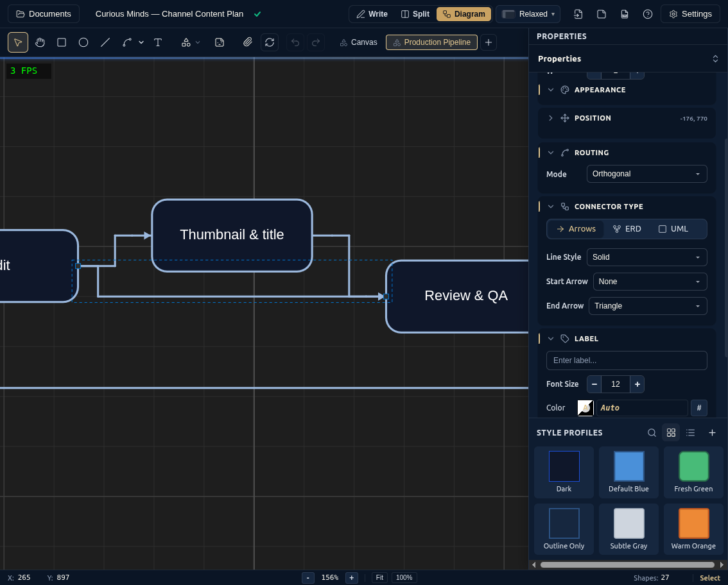Open the Documents folder button
Viewport: 728px width, 585px height.
tap(44, 14)
